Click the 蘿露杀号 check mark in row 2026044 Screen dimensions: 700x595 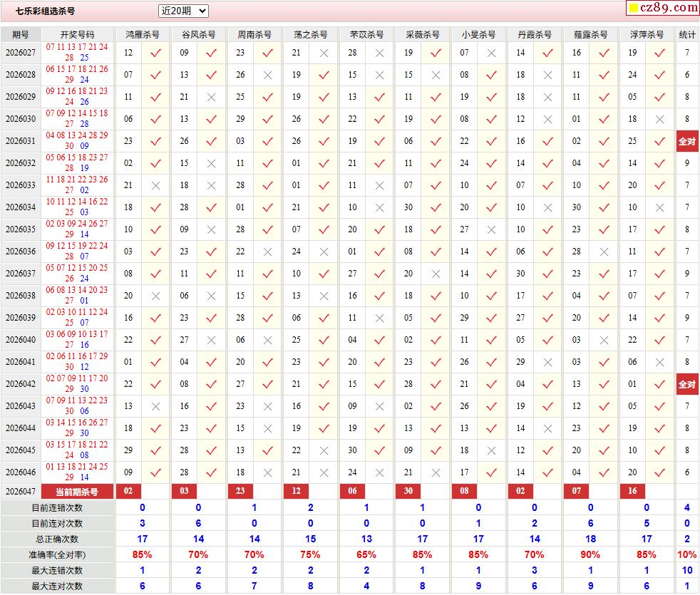604,428
